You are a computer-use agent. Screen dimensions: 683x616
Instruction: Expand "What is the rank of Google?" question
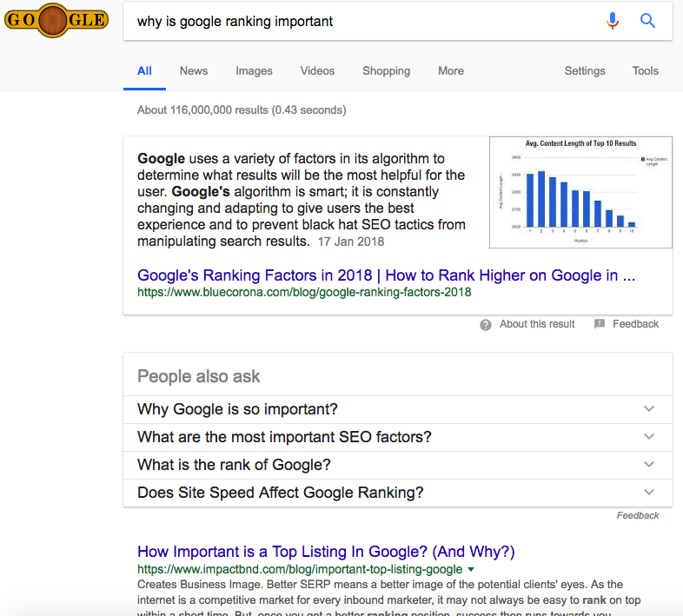648,465
